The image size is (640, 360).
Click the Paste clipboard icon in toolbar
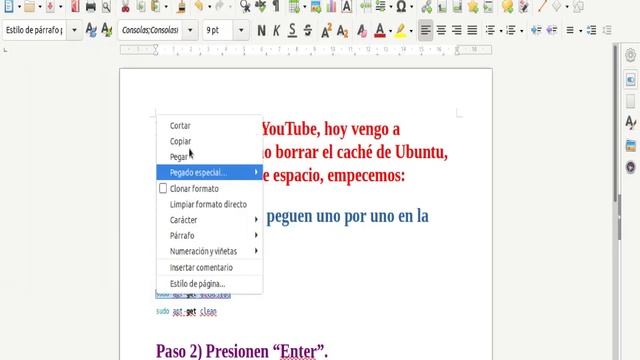(156, 6)
